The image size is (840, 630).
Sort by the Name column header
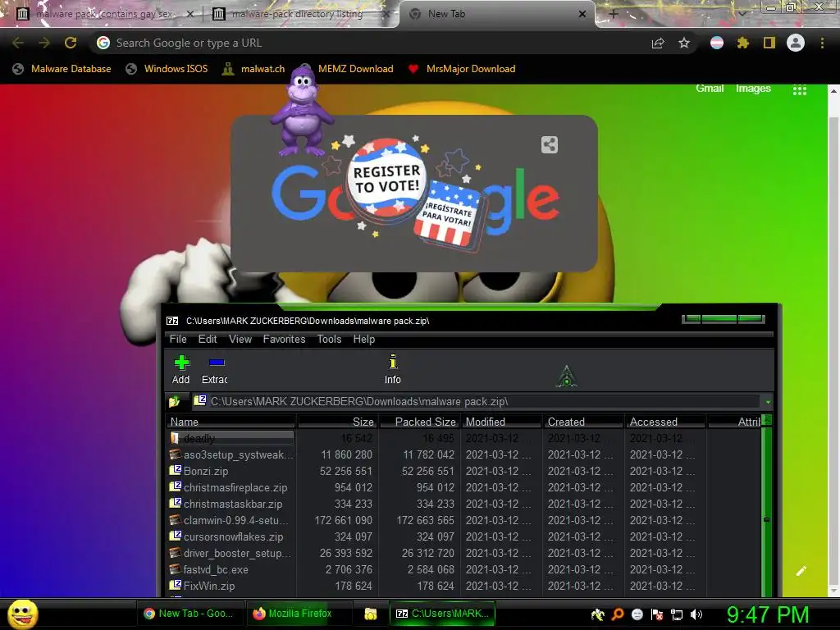231,422
